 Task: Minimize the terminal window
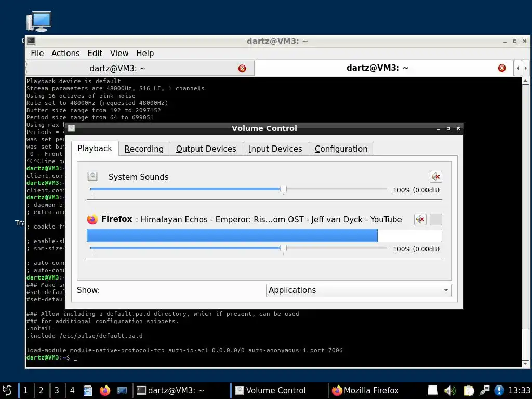tap(505, 42)
